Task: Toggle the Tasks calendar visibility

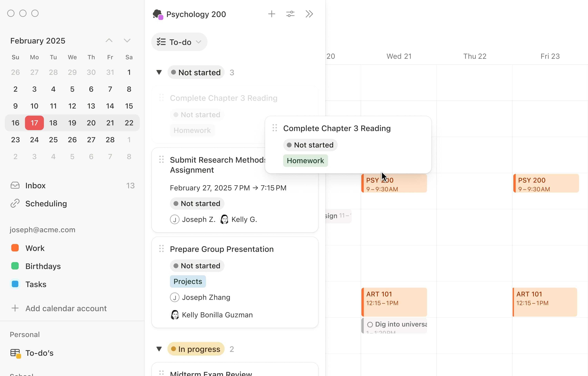Action: click(15, 284)
